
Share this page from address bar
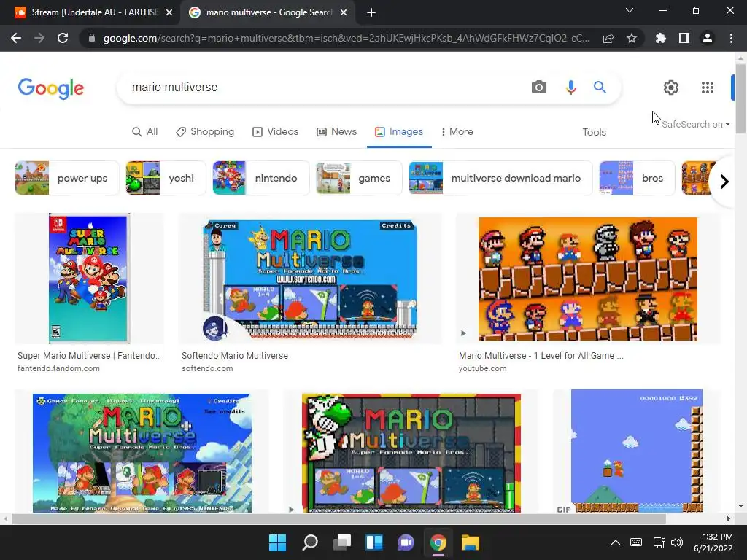coord(608,38)
